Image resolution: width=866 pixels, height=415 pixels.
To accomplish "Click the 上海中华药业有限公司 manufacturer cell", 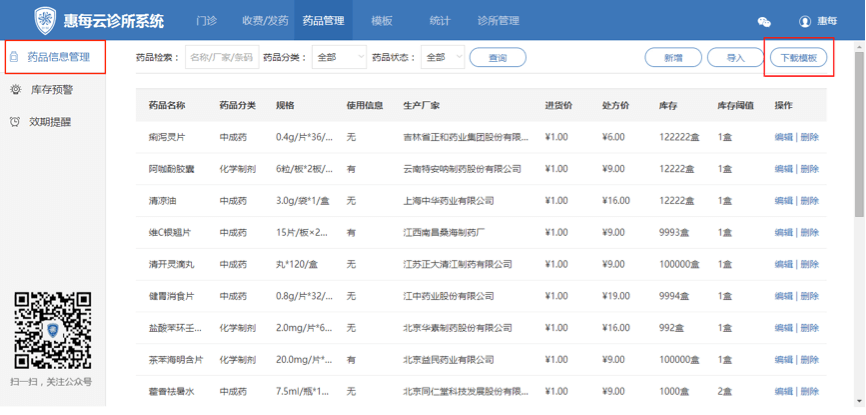I will point(448,201).
